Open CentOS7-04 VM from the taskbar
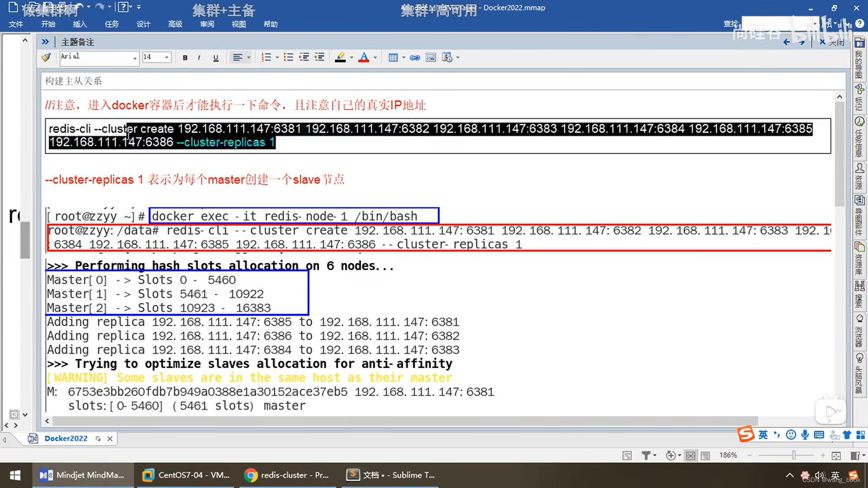 185,475
